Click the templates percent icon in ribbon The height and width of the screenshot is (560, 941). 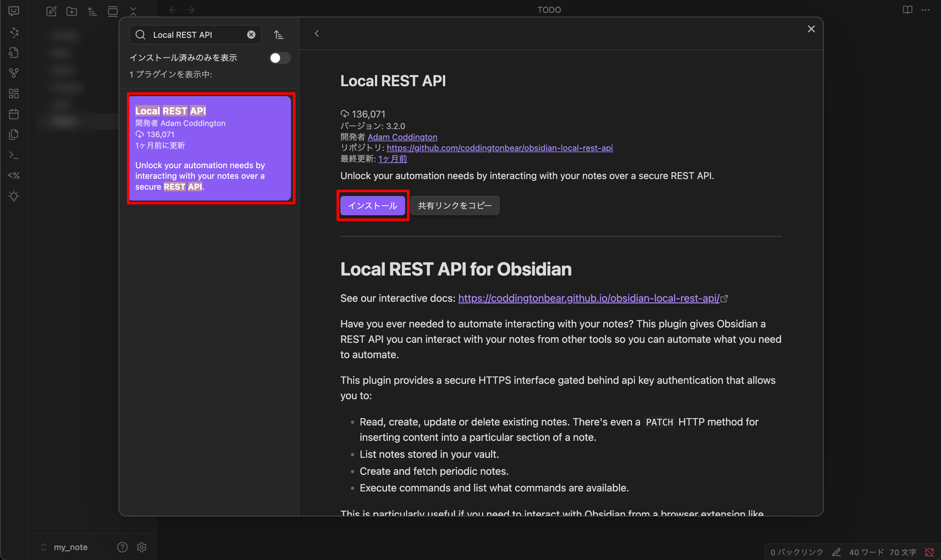(x=14, y=176)
